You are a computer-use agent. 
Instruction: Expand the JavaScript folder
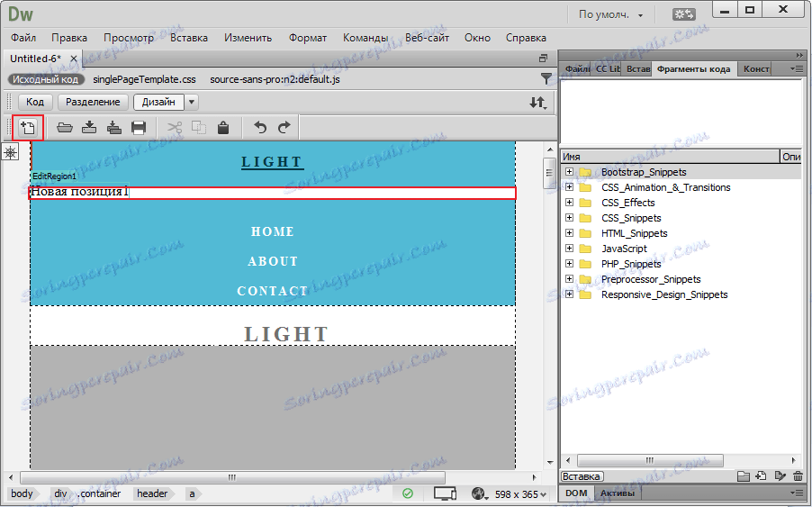tap(569, 248)
